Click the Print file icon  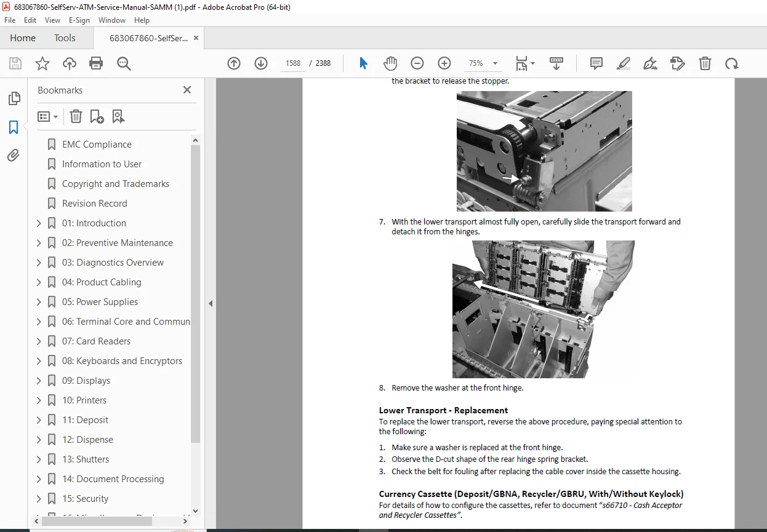point(96,63)
